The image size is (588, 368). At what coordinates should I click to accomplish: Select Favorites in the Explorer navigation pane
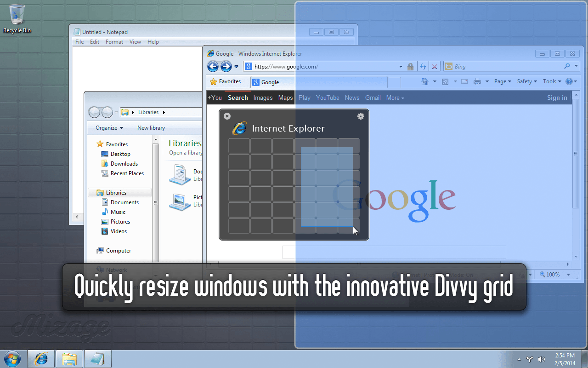(x=117, y=144)
